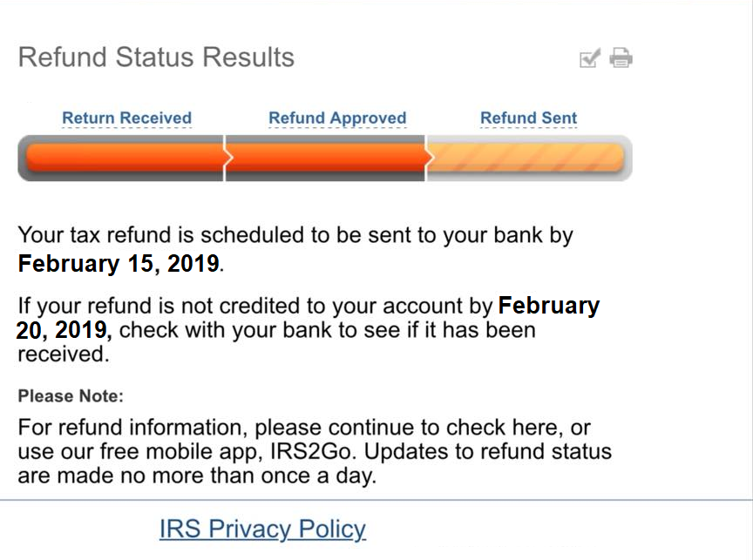The image size is (753, 560).
Task: Select the bold February 15, 2019 date
Action: click(119, 263)
